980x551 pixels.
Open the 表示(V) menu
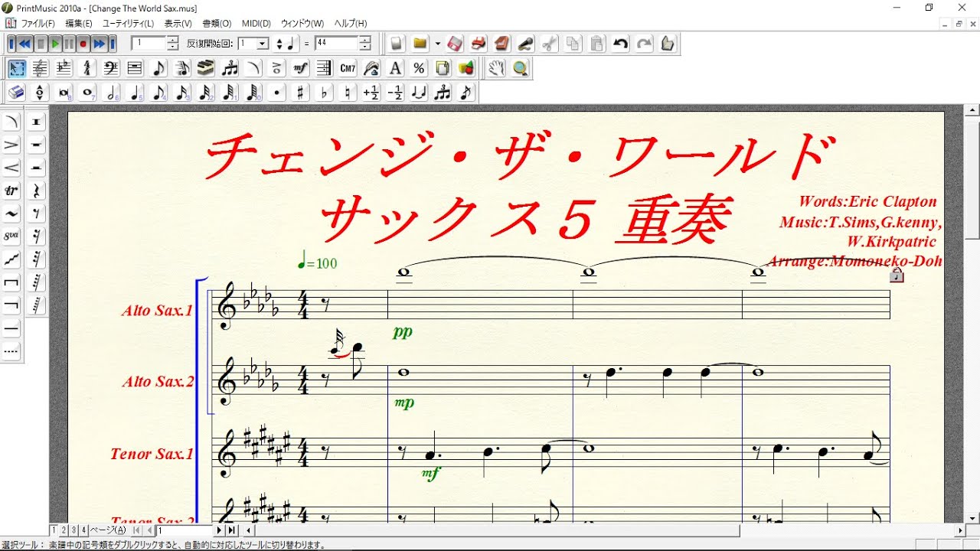point(178,23)
